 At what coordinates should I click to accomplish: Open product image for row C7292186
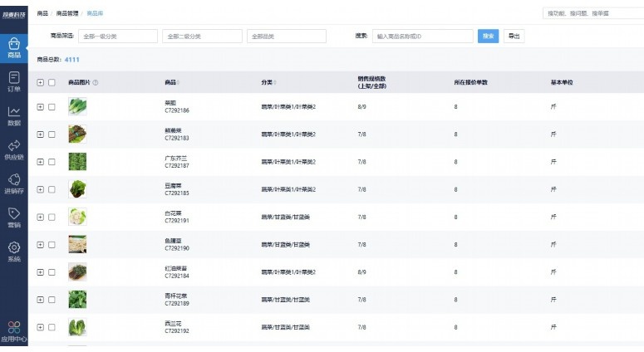coord(77,106)
